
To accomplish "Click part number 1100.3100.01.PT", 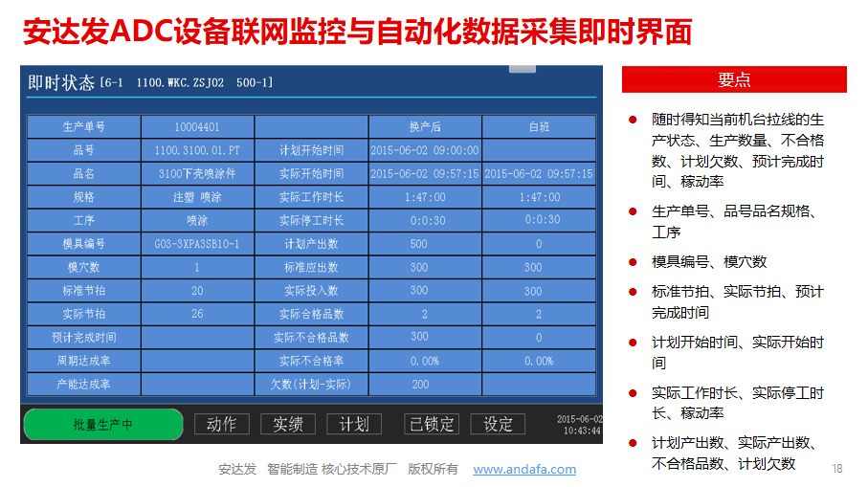I will (x=197, y=150).
